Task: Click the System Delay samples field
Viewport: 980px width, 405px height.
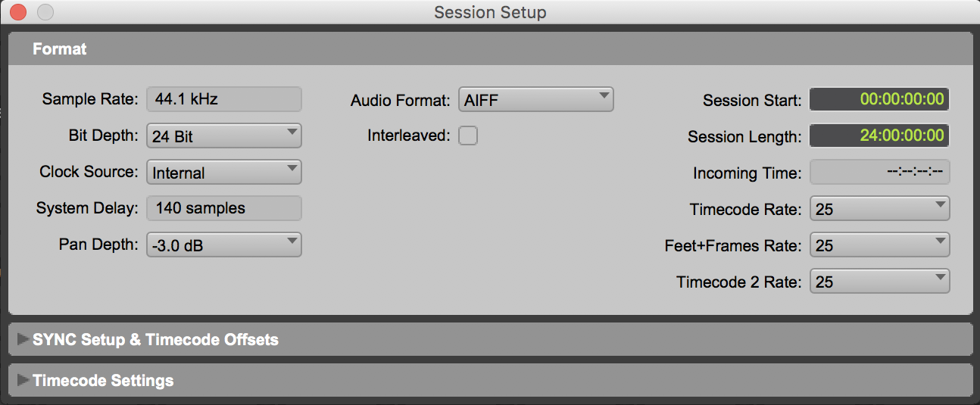Action: point(224,208)
